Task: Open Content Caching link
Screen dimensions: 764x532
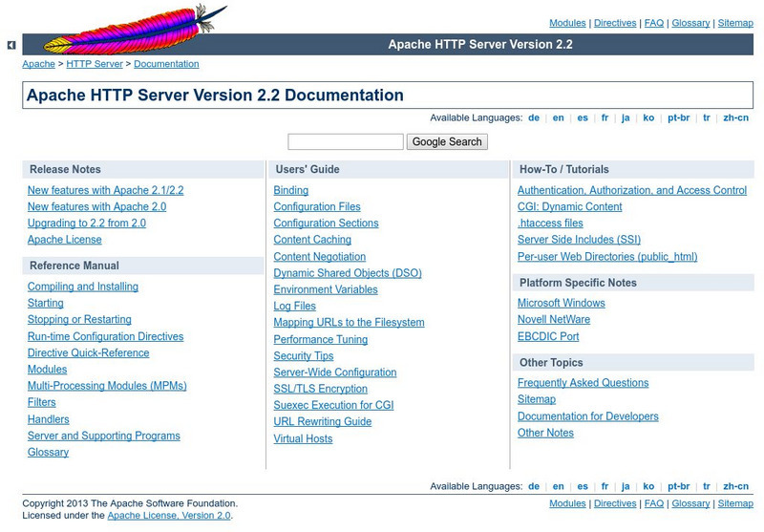Action: coord(312,240)
